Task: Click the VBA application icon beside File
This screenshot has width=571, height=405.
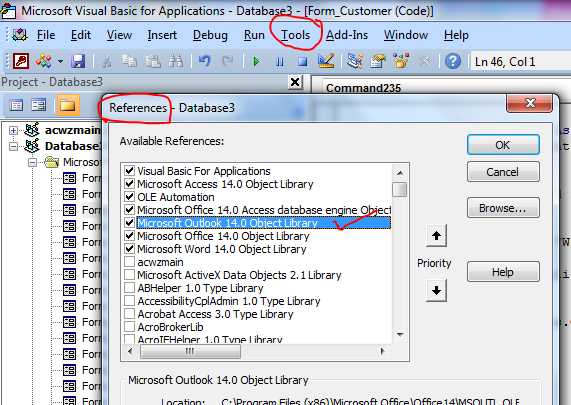Action: pos(20,35)
